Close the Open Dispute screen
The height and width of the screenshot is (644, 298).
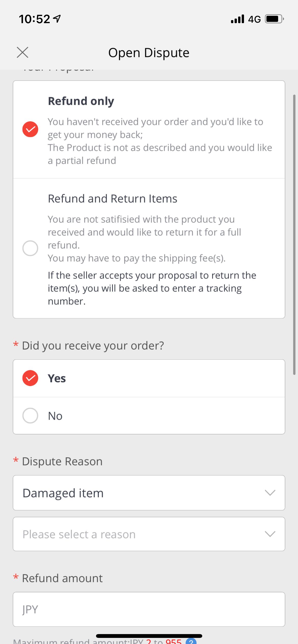tap(22, 52)
